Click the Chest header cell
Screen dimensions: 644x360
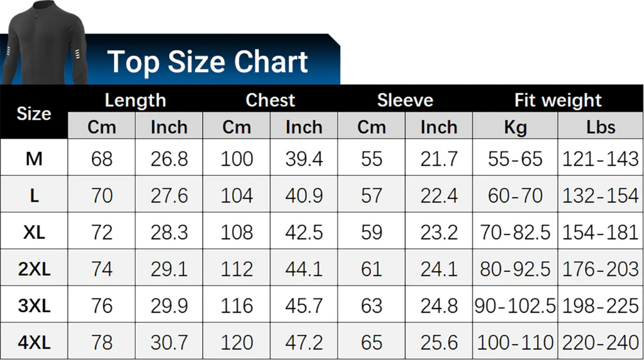[270, 100]
